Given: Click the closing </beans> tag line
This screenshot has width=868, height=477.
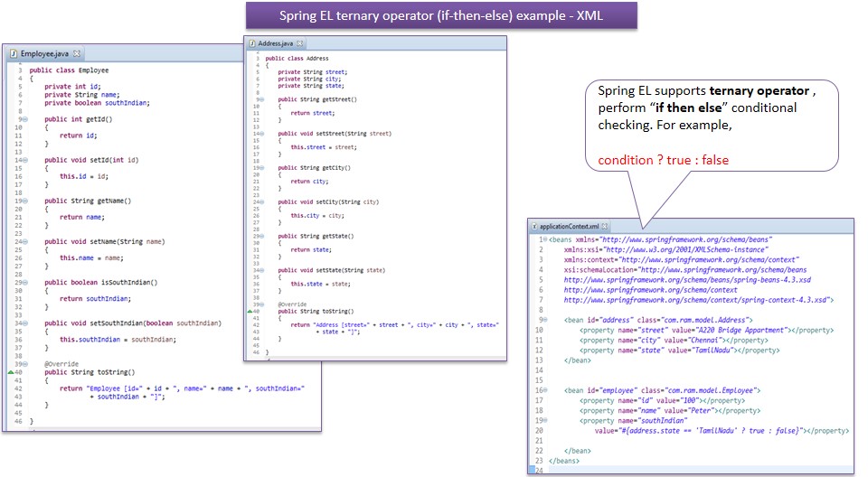Looking at the screenshot, I should [564, 461].
